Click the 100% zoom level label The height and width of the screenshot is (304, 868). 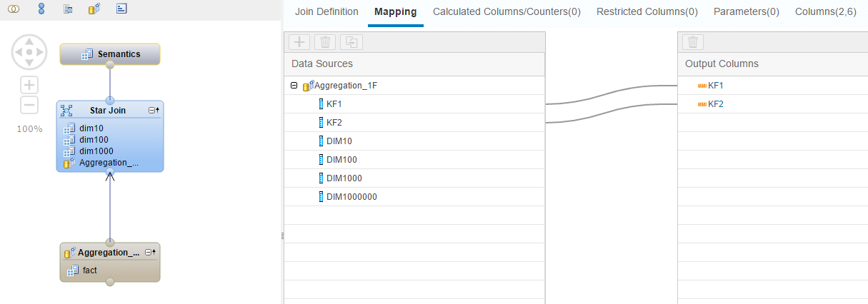point(29,129)
